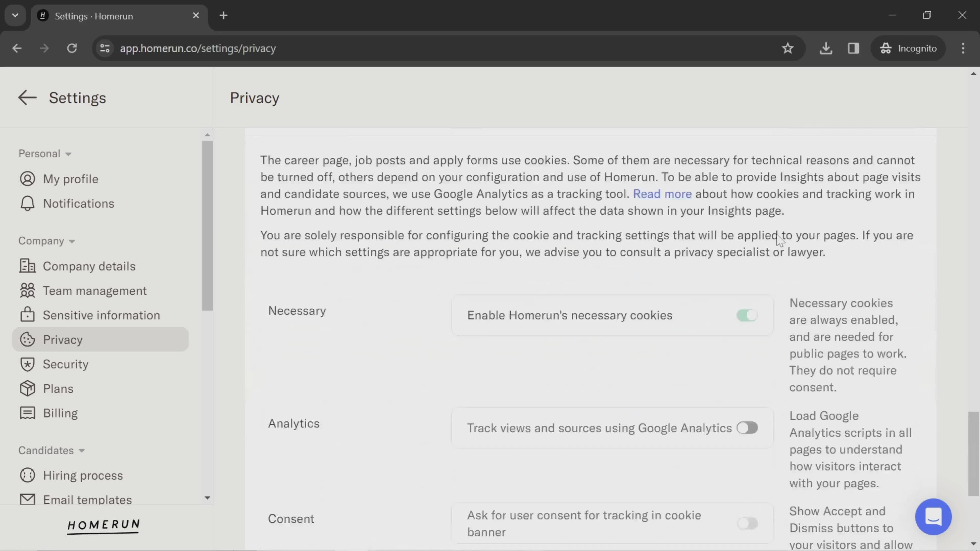Click the address bar URL

coord(198,48)
